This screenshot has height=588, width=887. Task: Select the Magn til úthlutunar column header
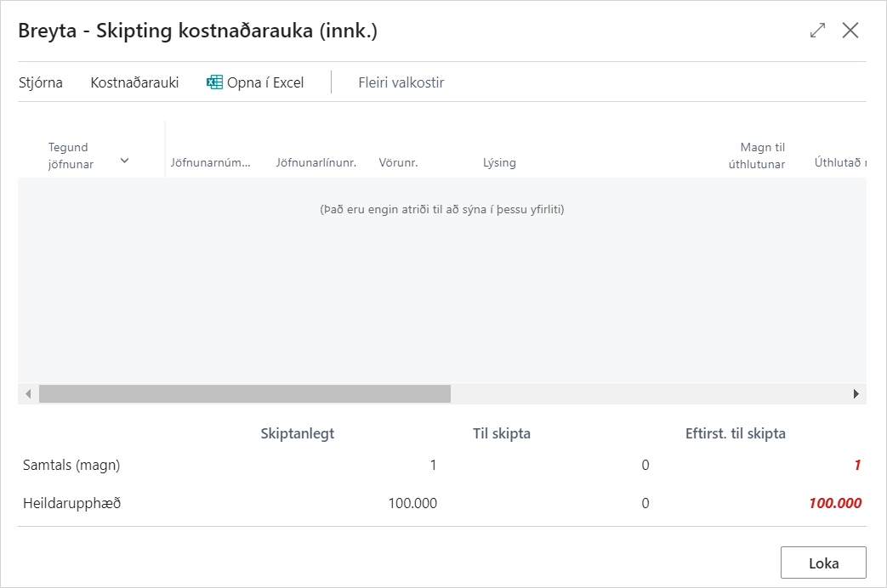[x=756, y=155]
